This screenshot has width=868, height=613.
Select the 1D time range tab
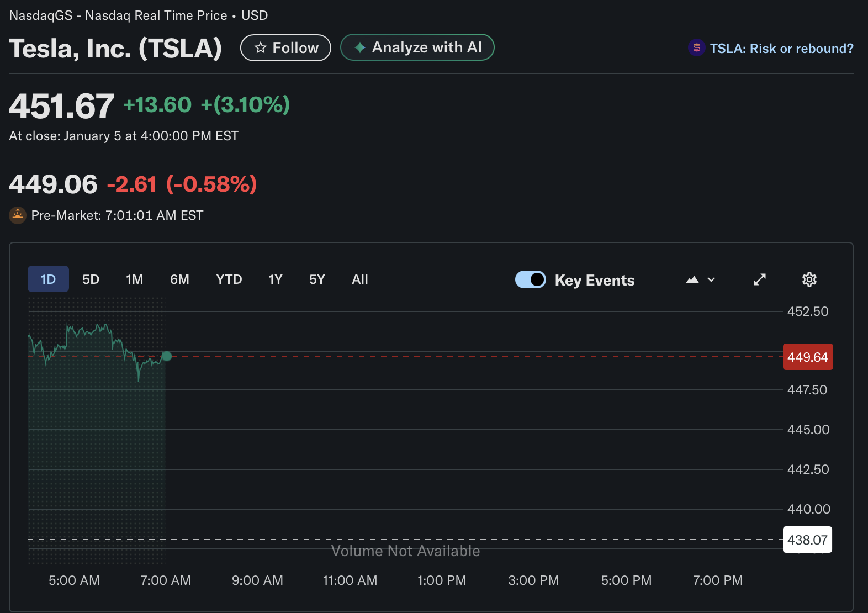click(48, 279)
